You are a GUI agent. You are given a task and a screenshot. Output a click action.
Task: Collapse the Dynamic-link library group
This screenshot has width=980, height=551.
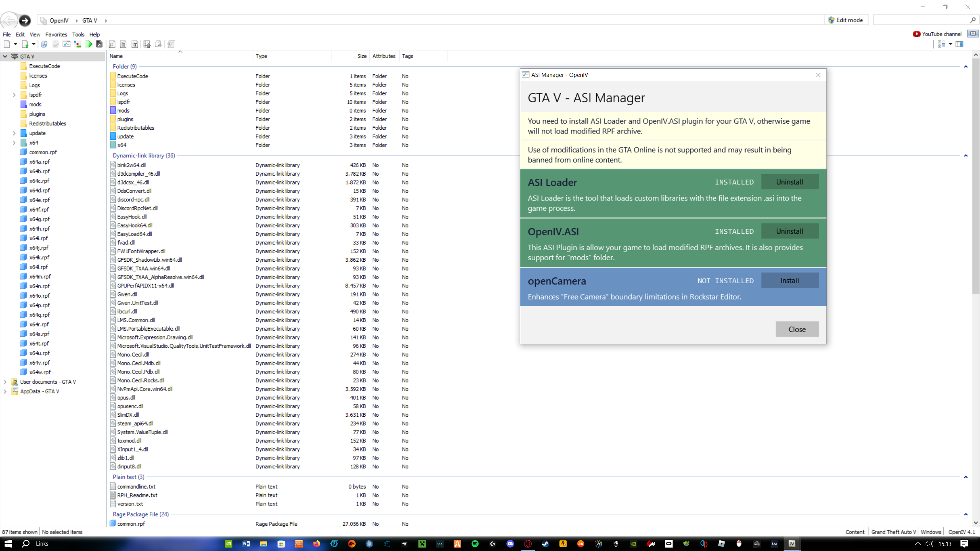point(966,156)
